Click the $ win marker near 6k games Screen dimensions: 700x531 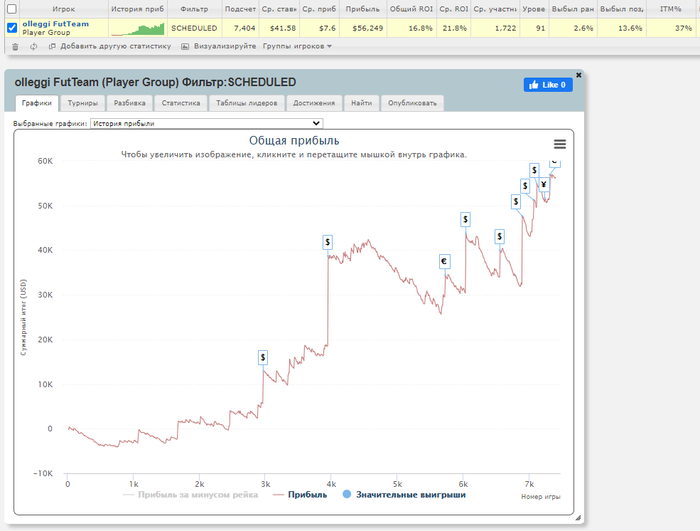465,219
